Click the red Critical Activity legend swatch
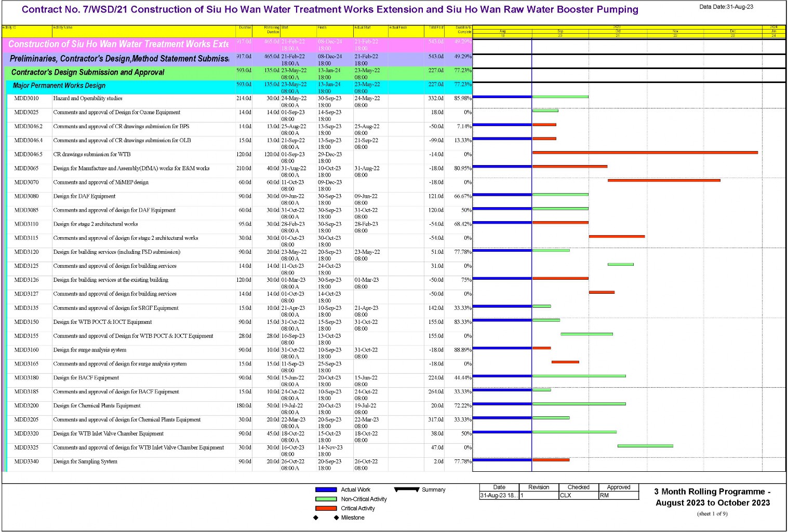The height and width of the screenshot is (532, 788). click(x=326, y=509)
